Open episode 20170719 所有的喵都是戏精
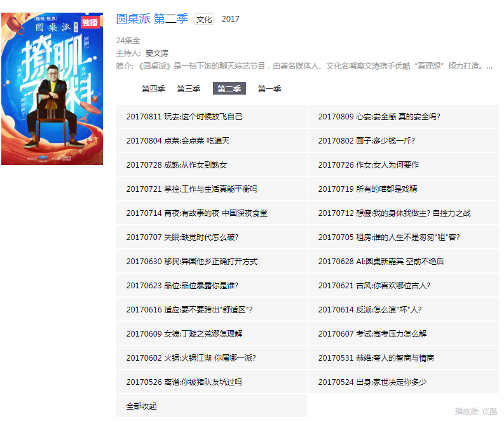 point(404,189)
